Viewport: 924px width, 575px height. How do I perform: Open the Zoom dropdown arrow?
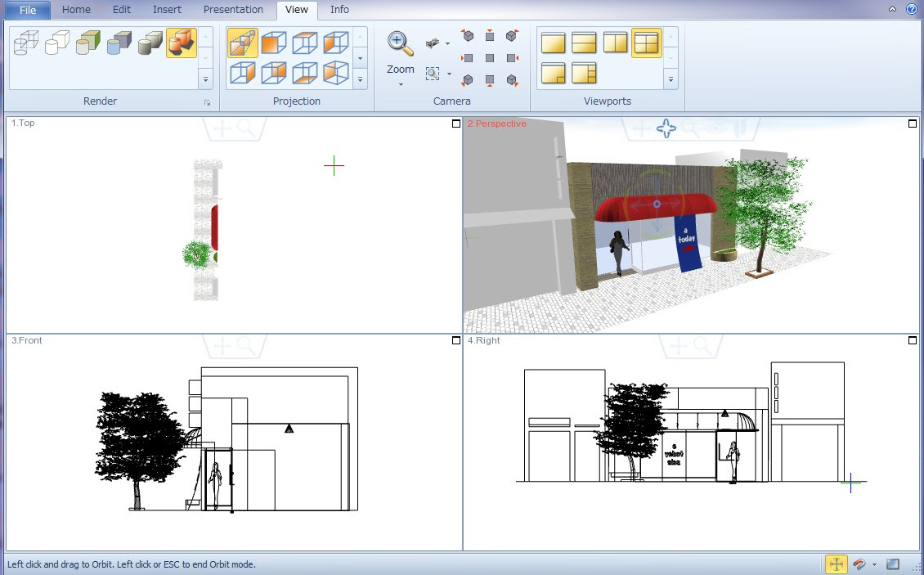tap(400, 84)
